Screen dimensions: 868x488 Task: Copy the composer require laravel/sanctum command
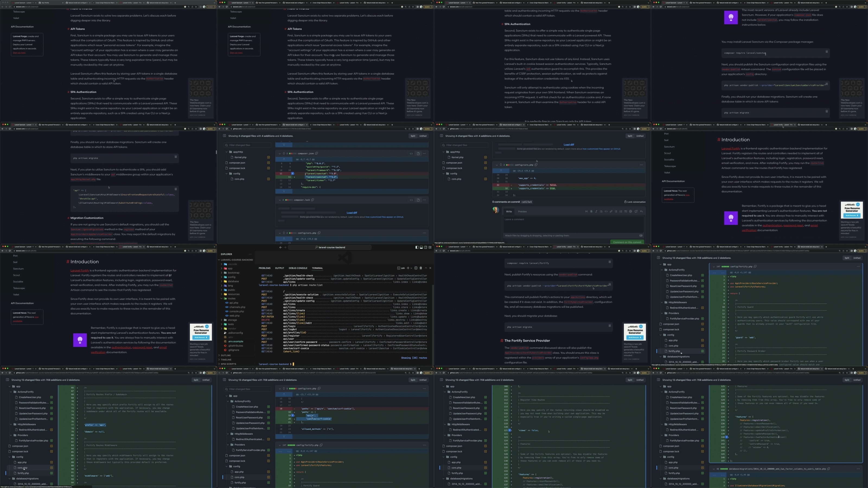pos(826,52)
